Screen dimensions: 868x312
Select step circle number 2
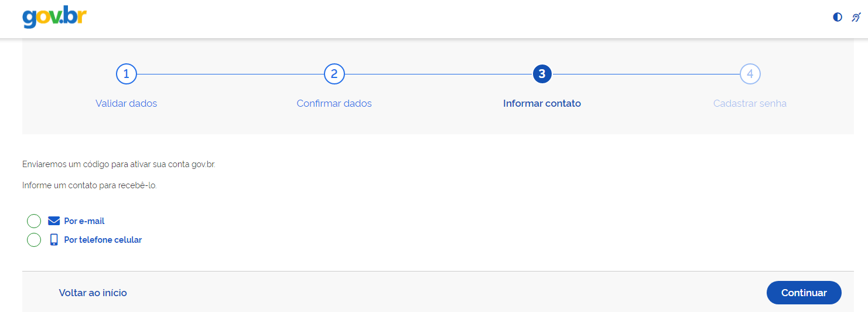[x=334, y=74]
